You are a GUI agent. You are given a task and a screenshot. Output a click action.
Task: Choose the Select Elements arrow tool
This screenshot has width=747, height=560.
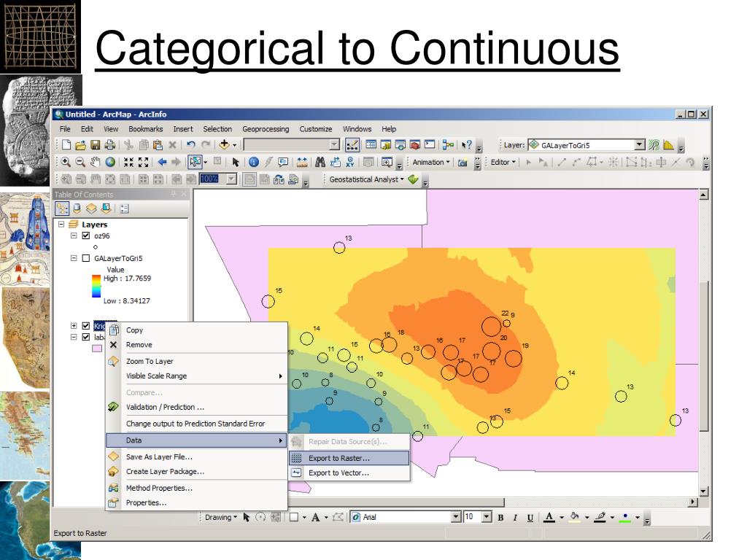pos(235,162)
